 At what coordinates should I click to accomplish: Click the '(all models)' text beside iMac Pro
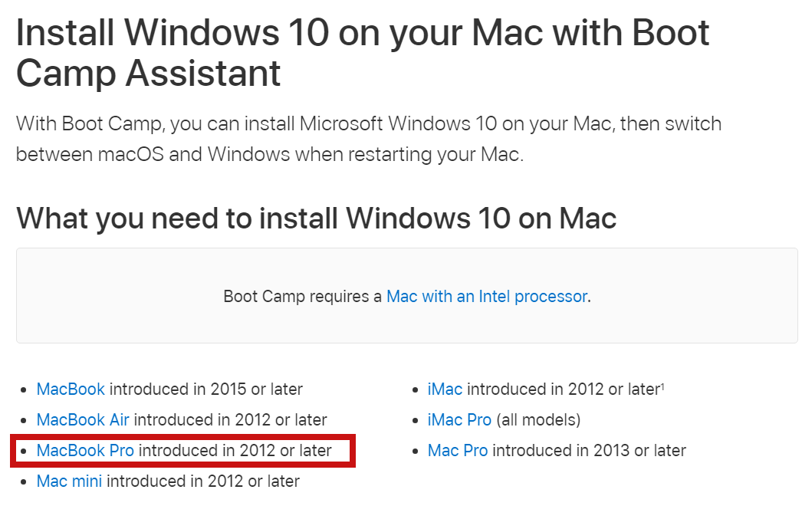(538, 419)
